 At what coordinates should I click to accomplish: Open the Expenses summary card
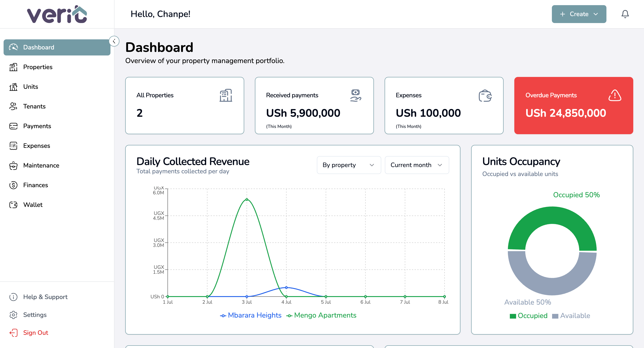[x=444, y=106]
